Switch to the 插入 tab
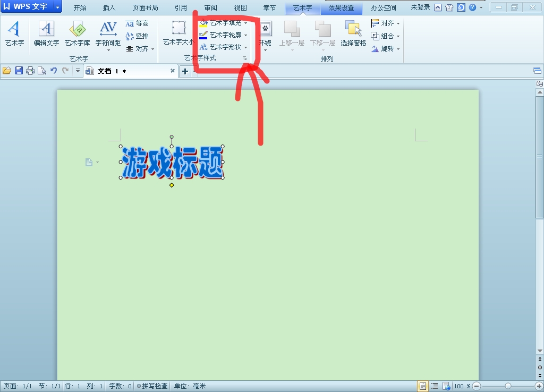 pos(109,7)
